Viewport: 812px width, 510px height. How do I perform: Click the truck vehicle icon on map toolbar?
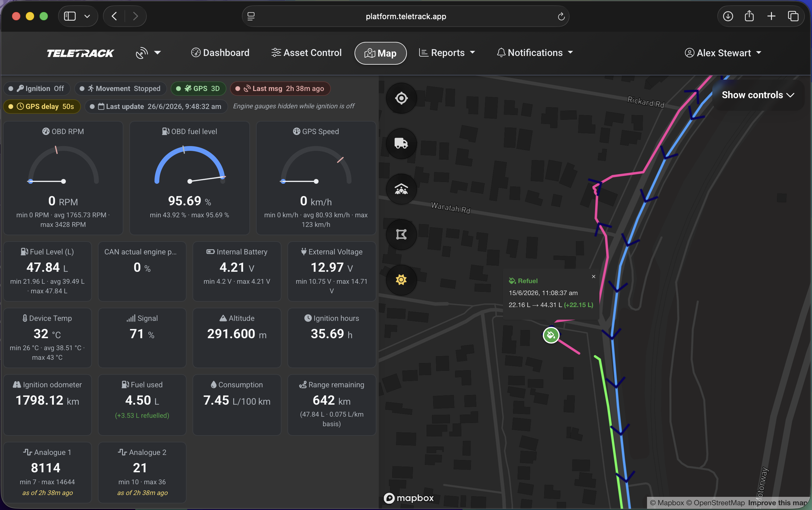(401, 143)
